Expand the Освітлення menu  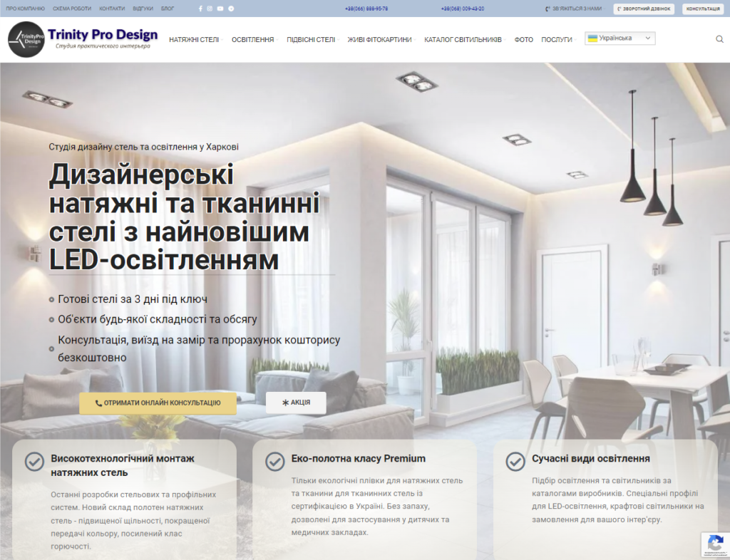[254, 40]
